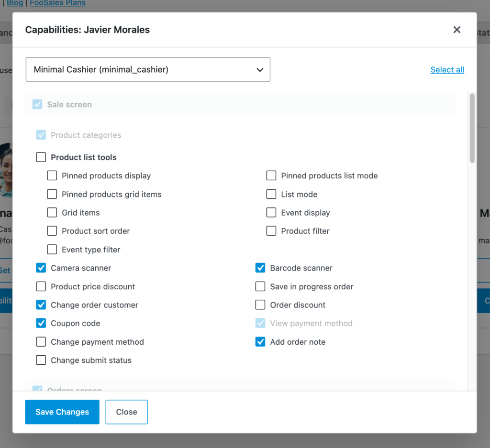Check the Product sort order option
Screen dimensions: 490x448
52,231
